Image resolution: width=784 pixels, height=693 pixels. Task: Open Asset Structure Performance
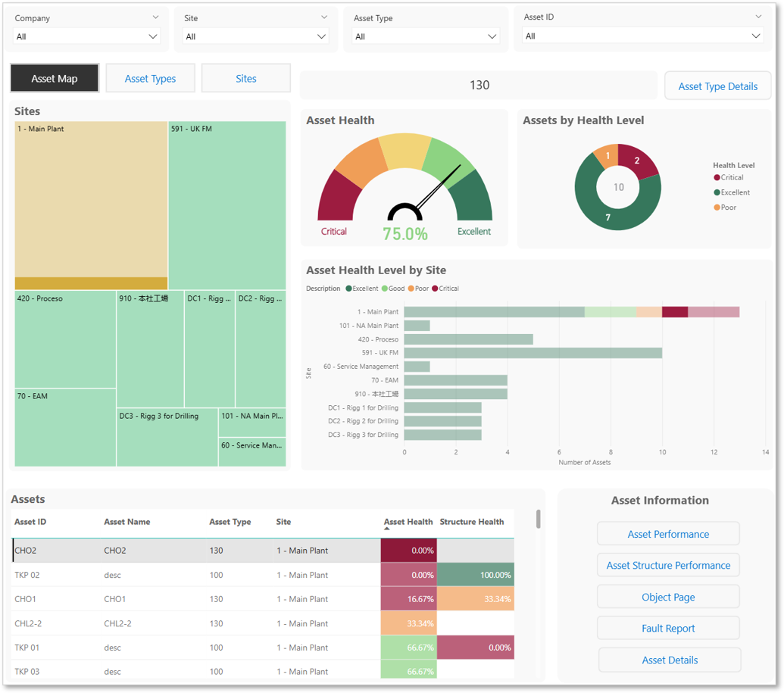pyautogui.click(x=668, y=566)
